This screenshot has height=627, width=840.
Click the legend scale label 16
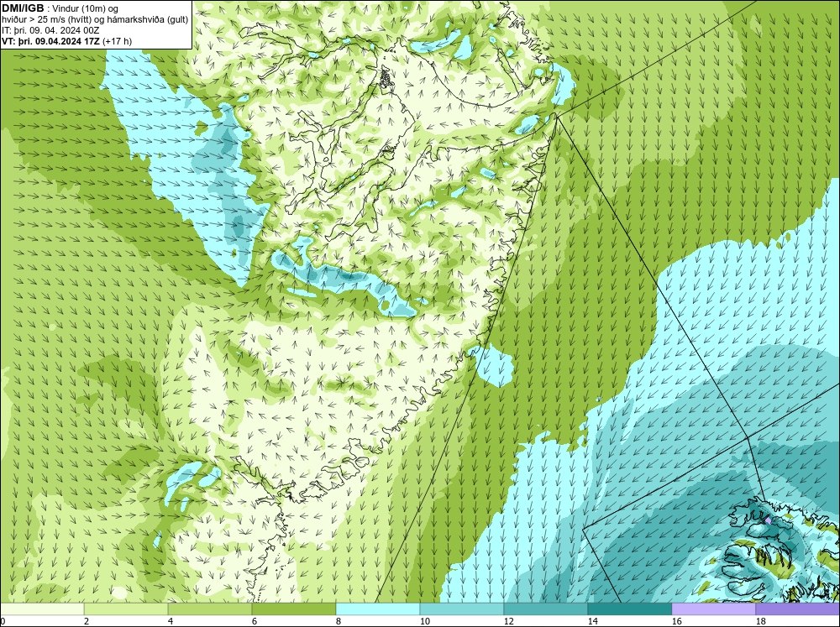(676, 621)
